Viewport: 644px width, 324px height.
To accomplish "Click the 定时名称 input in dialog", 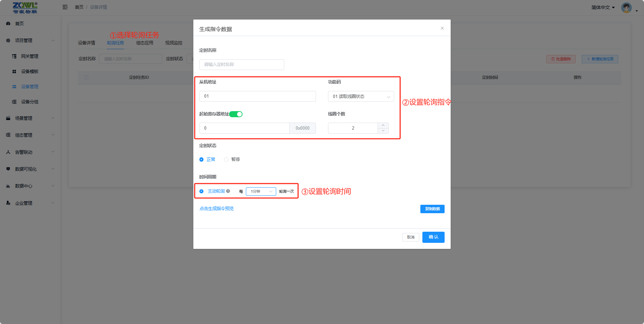I will [242, 65].
